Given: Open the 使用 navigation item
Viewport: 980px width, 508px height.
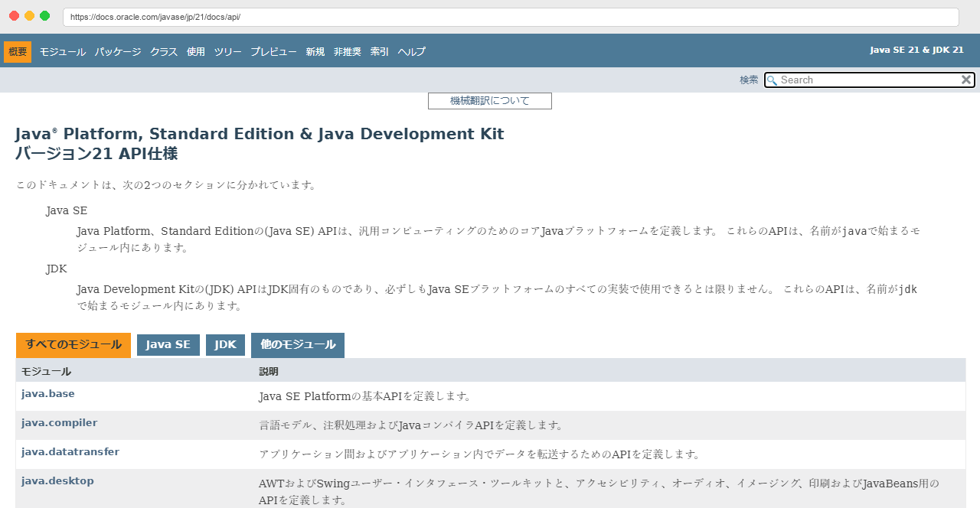Looking at the screenshot, I should click(x=196, y=52).
